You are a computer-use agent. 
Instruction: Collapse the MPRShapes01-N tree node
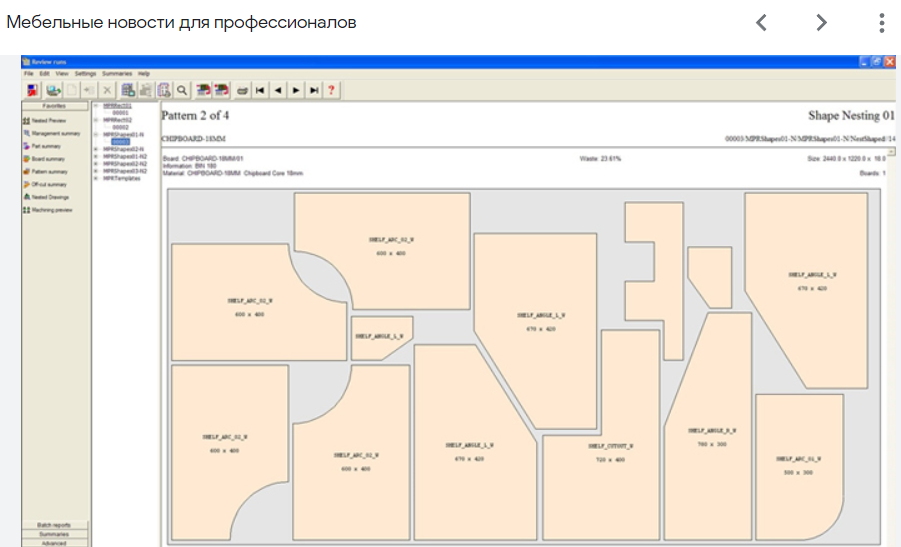tap(96, 134)
